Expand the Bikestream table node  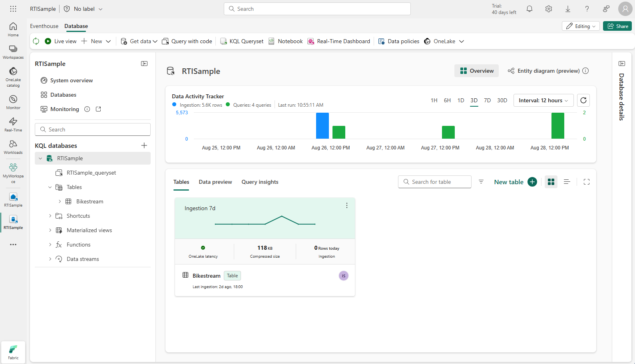tap(60, 201)
